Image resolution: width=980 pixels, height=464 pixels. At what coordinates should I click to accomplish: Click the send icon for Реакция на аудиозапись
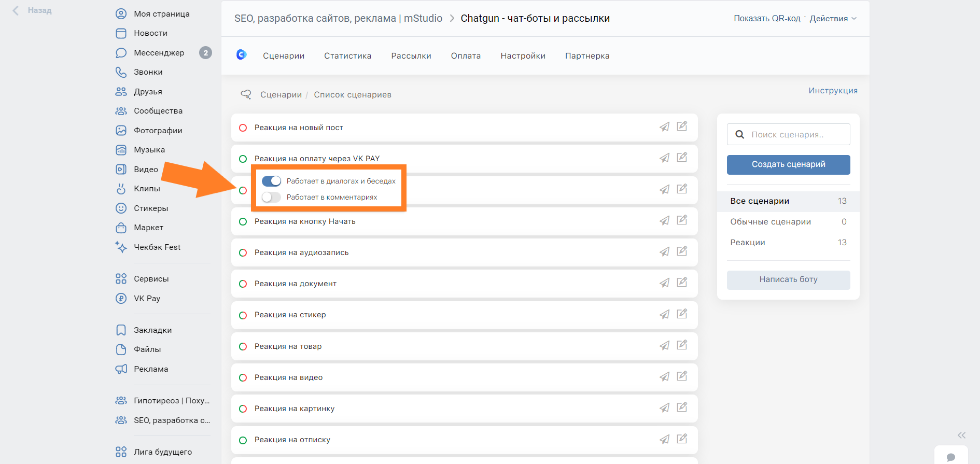664,252
